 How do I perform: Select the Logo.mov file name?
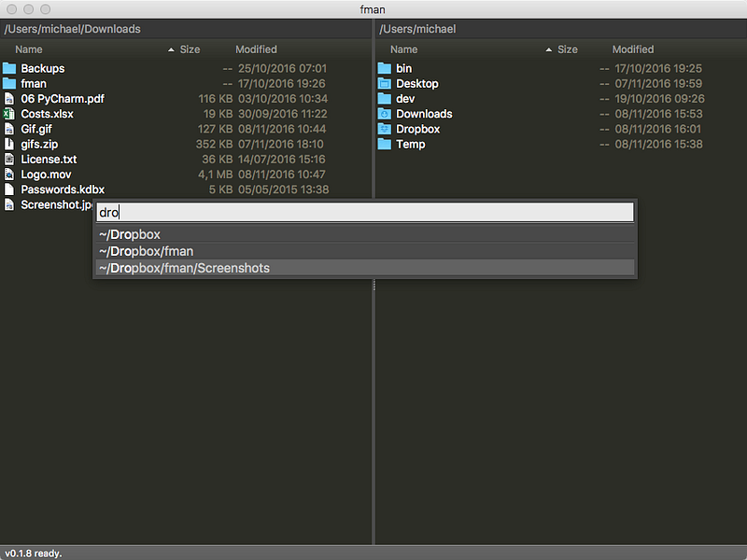[46, 175]
